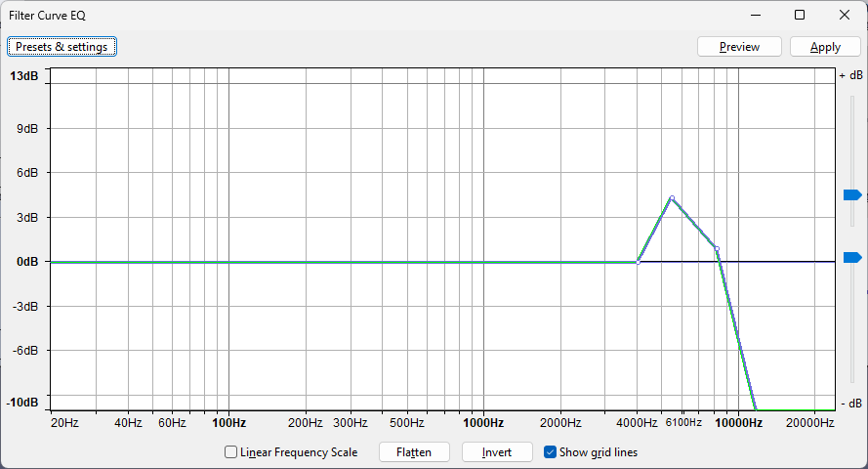Click the -6dB scale label

click(x=26, y=351)
